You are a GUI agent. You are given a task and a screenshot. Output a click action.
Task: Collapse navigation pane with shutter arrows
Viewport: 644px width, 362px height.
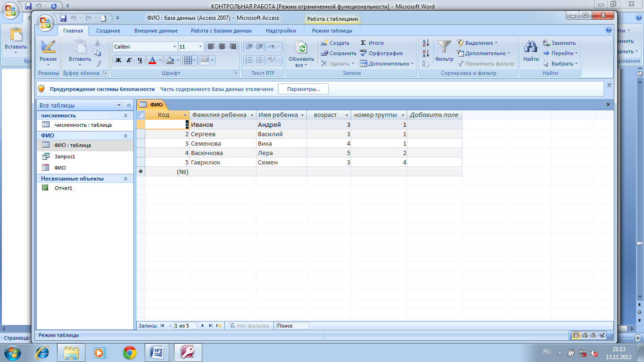[129, 106]
